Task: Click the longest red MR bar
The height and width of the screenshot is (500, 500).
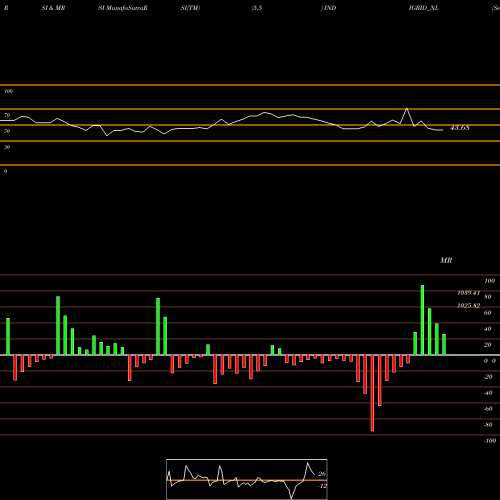Action: pos(372,393)
